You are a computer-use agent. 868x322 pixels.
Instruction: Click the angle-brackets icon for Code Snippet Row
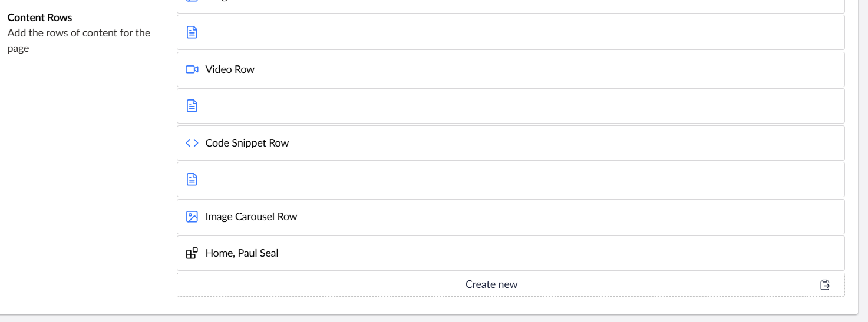[192, 143]
